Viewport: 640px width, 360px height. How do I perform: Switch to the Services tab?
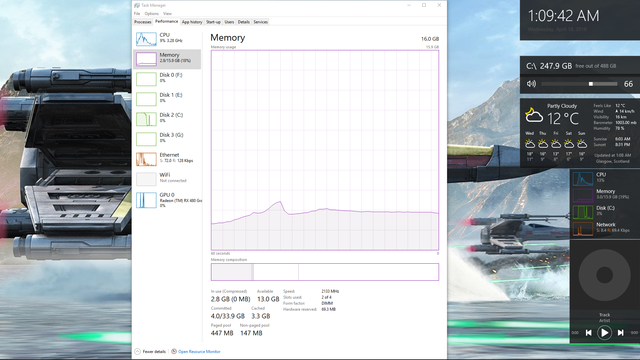[x=260, y=22]
